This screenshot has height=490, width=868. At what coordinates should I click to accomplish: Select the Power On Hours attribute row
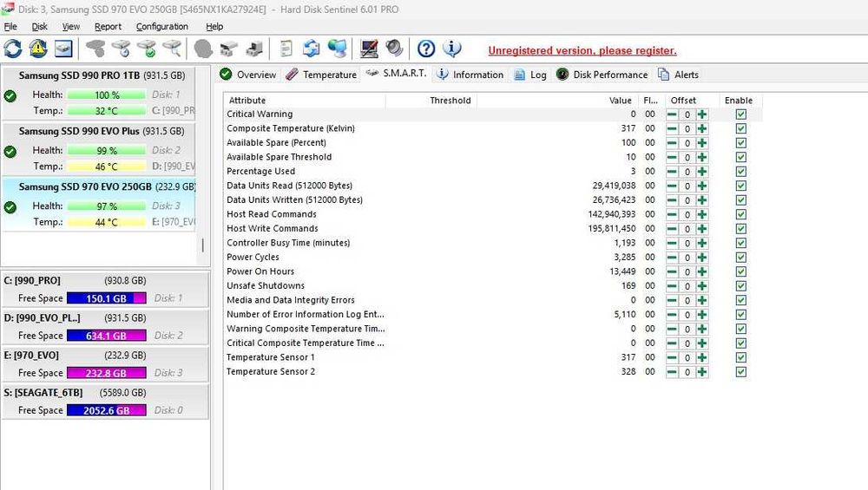pos(493,271)
